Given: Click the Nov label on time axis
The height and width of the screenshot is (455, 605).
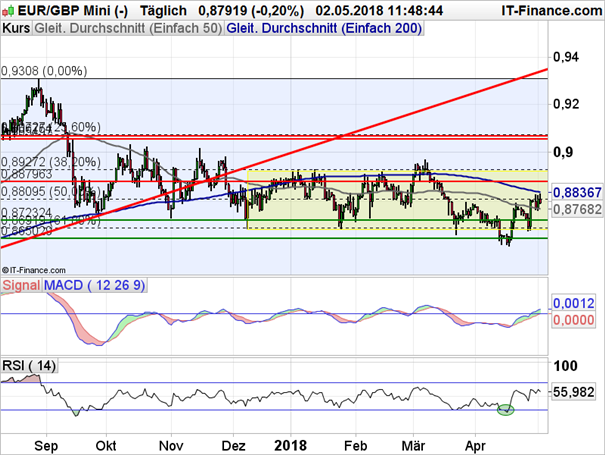Looking at the screenshot, I should (171, 446).
